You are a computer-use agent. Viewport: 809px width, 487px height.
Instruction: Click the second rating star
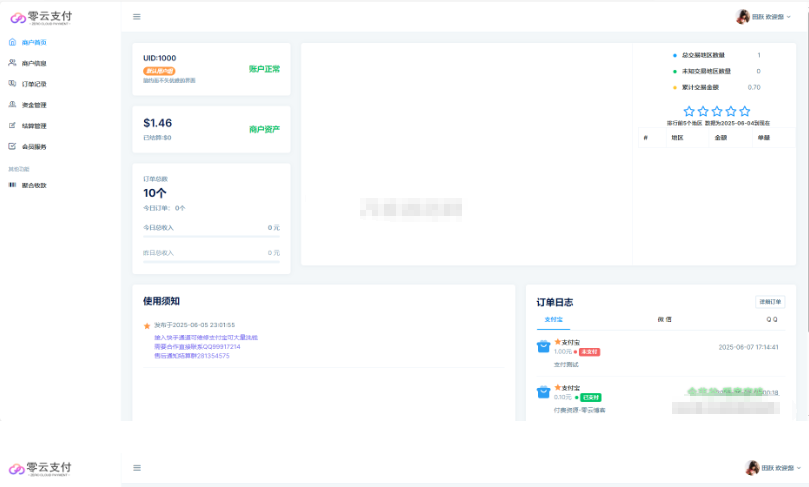(703, 111)
